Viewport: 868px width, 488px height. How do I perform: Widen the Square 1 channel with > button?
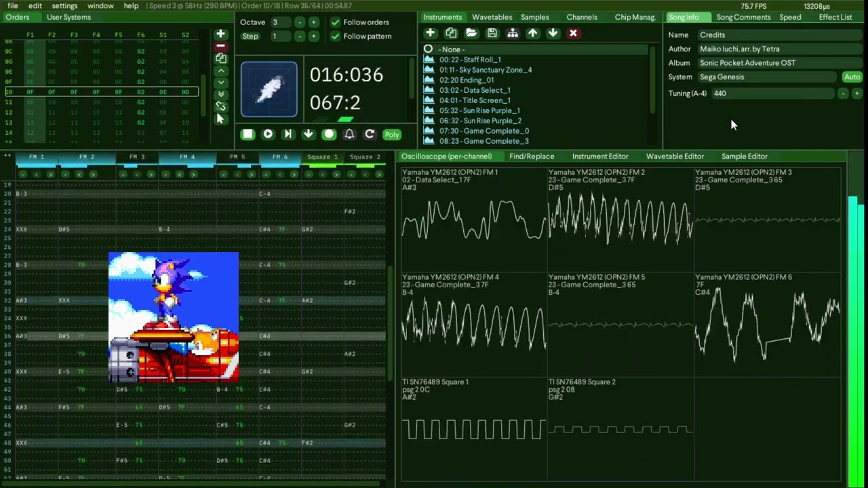point(336,174)
